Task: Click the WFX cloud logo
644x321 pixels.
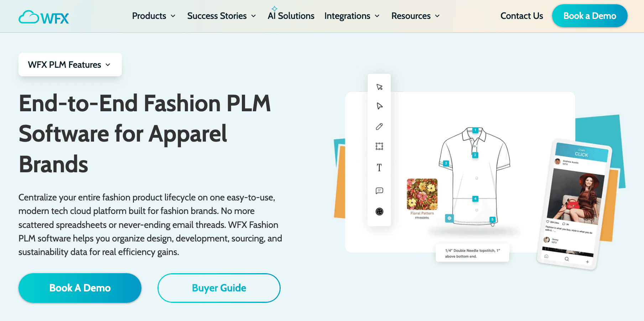Action: (x=44, y=17)
